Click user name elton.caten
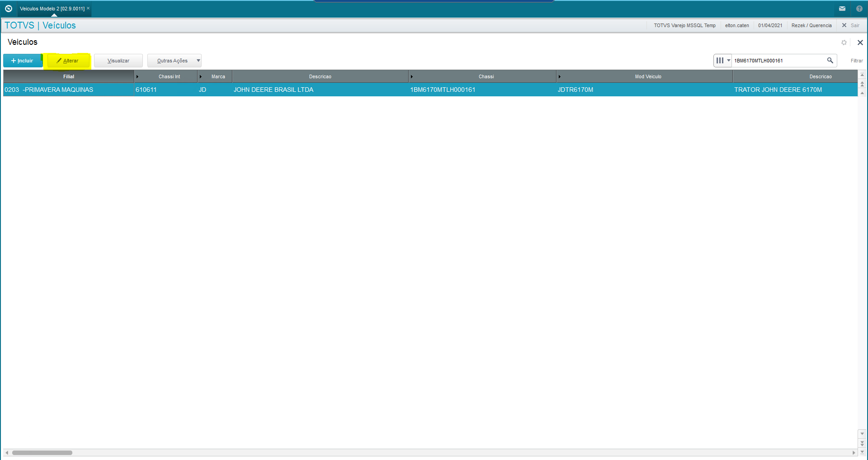The width and height of the screenshot is (868, 460). point(737,25)
